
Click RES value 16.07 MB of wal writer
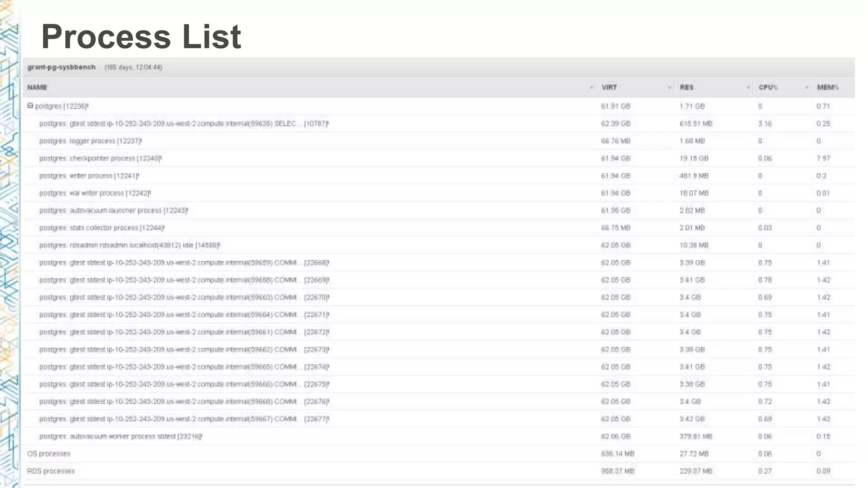tap(694, 193)
